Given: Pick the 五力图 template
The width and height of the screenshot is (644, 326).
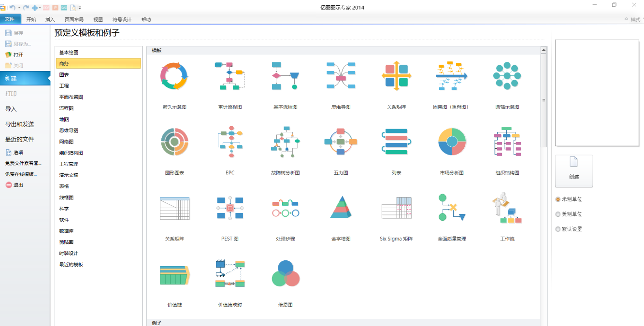Looking at the screenshot, I should [341, 142].
